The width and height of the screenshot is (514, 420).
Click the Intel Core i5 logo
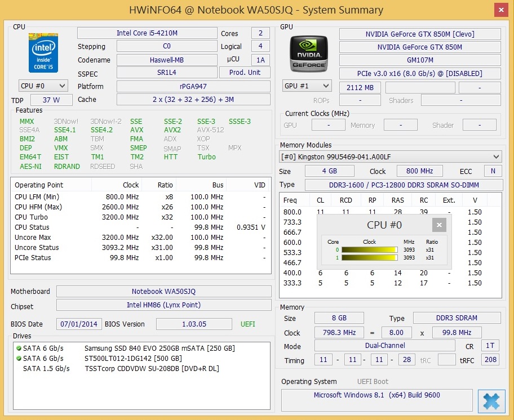(43, 53)
